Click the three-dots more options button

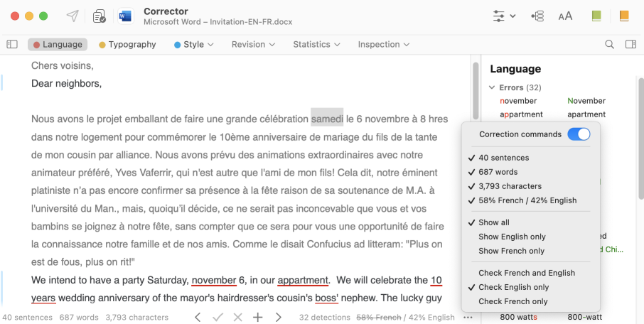(468, 317)
